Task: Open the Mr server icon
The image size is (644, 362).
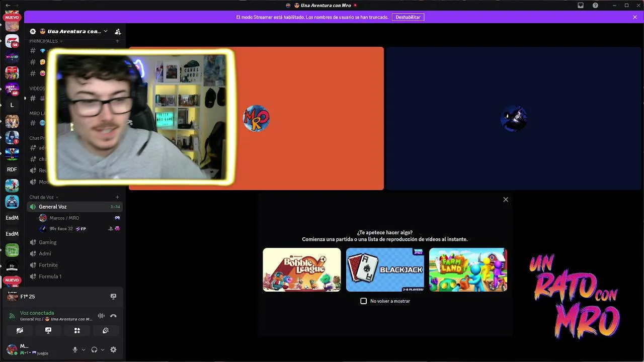Action: pos(12,266)
